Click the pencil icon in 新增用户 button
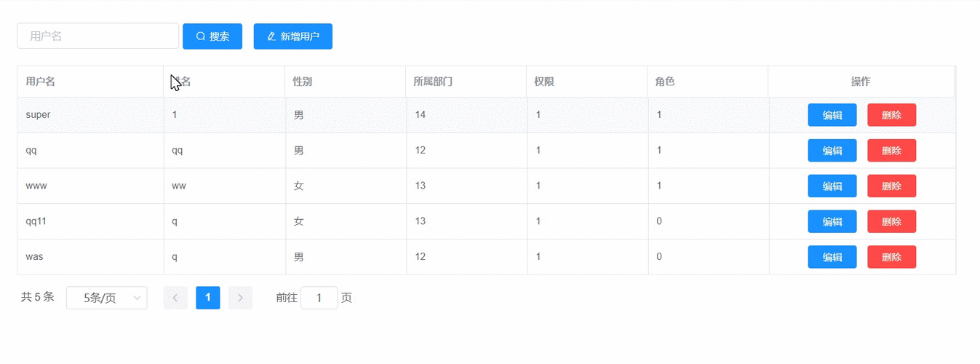The width and height of the screenshot is (980, 364). click(x=271, y=36)
